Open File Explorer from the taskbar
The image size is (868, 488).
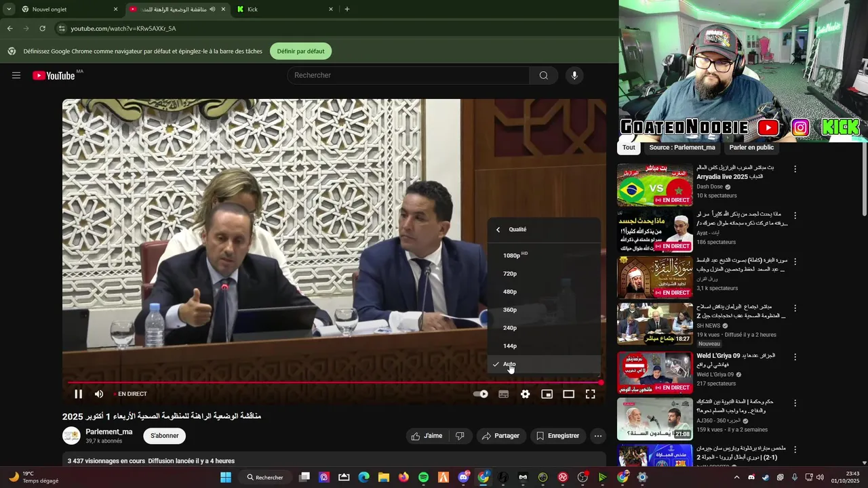click(384, 477)
